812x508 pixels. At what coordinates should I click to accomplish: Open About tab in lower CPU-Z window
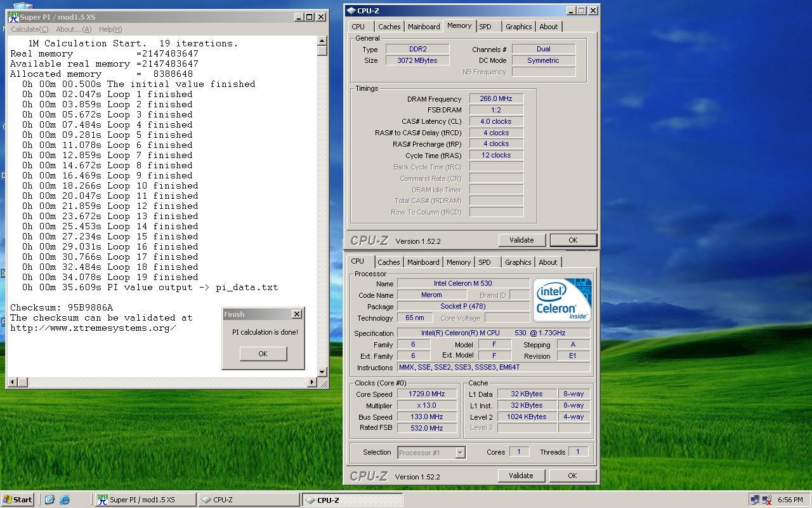click(x=548, y=262)
